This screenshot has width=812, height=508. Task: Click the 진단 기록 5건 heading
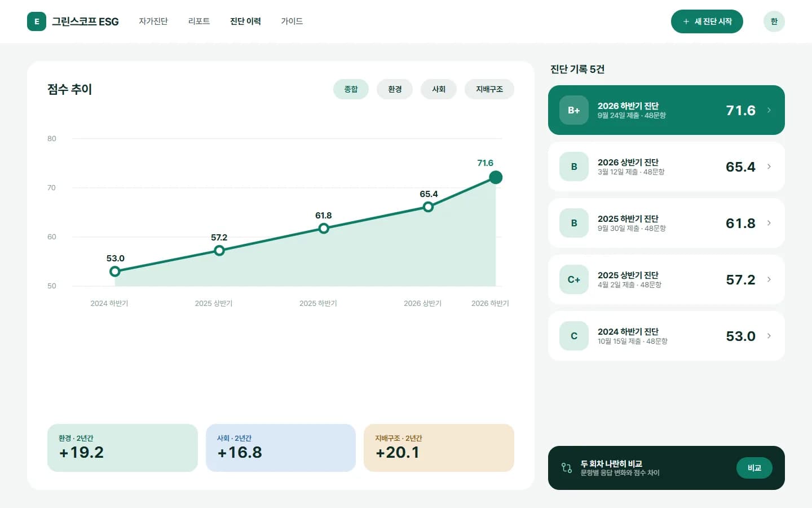coord(577,69)
